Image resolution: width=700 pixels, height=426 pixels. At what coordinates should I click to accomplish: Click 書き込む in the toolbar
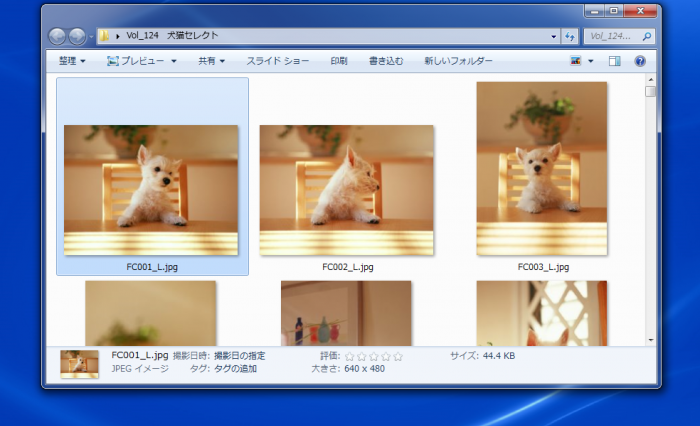(x=386, y=61)
